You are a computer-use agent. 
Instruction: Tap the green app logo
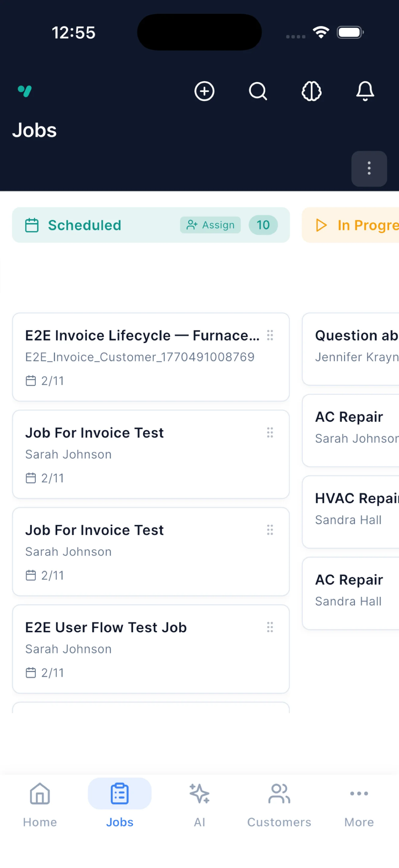24,91
